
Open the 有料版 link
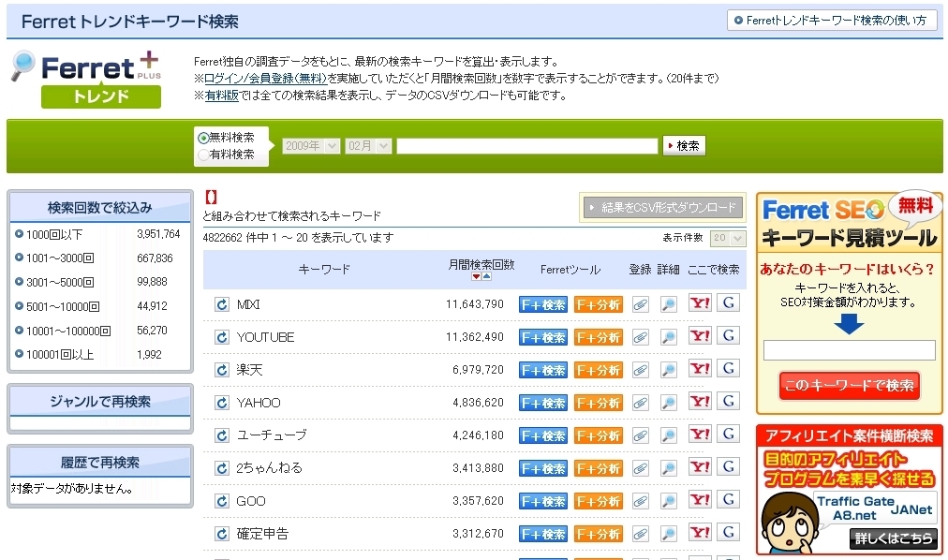coord(222,96)
